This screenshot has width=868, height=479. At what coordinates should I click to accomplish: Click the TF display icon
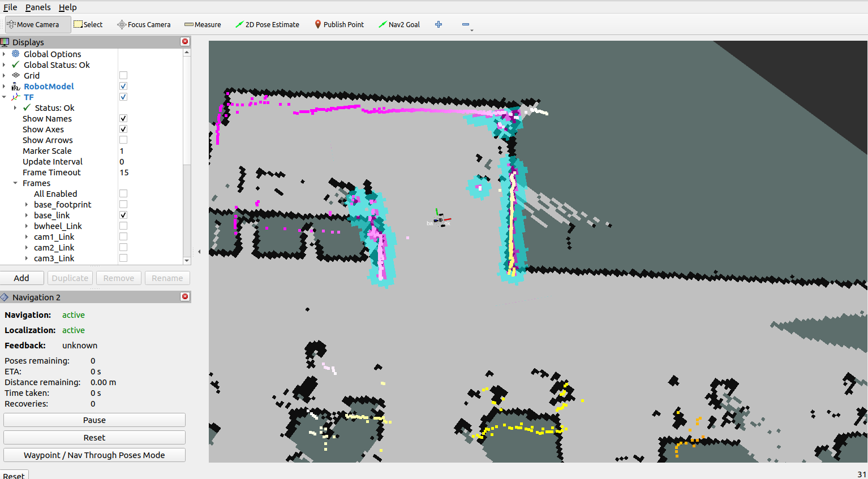pos(16,97)
